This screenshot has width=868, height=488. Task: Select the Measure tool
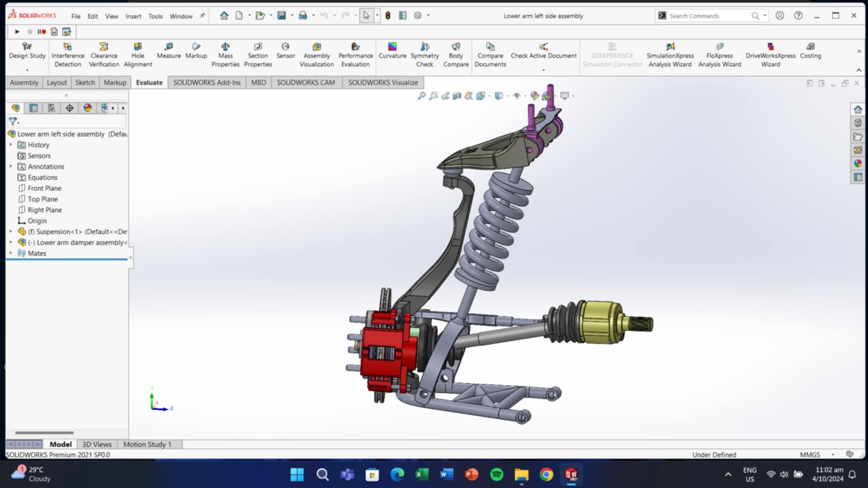pos(169,51)
